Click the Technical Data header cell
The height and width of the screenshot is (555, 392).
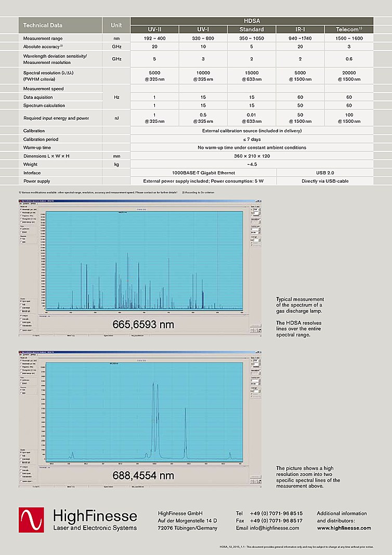[60, 25]
